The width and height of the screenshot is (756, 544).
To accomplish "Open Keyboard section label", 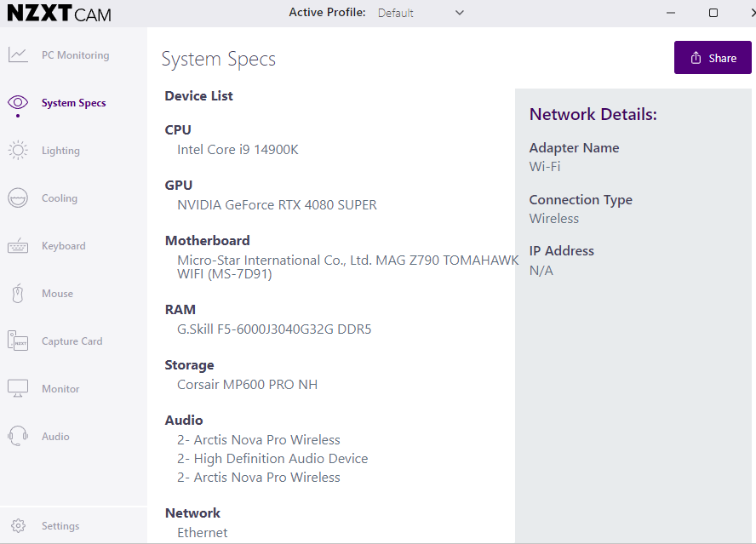I will 64,246.
